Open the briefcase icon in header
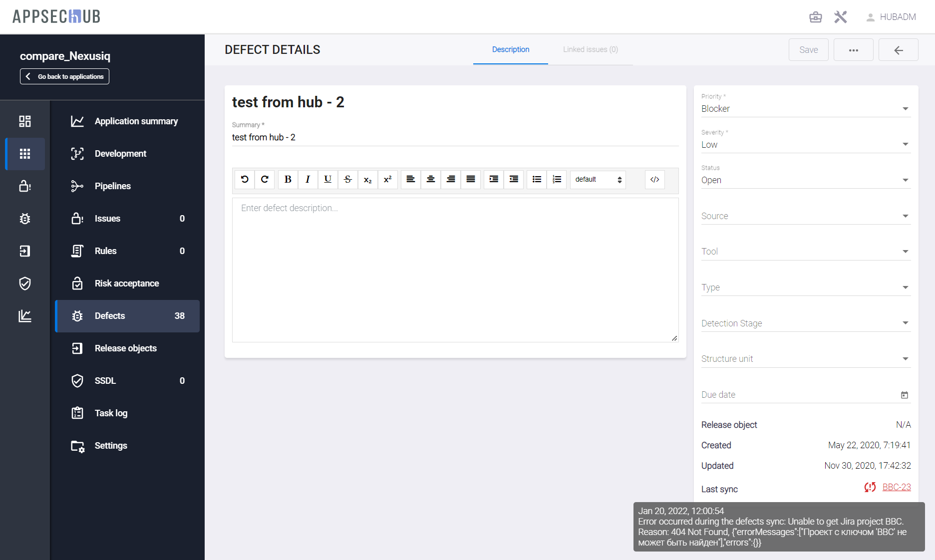This screenshot has width=935, height=560. 815,17
